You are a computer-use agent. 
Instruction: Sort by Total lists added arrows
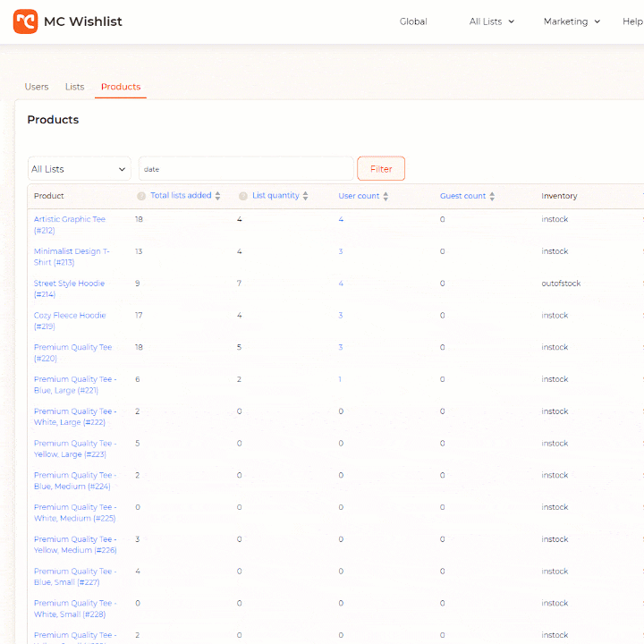click(217, 196)
